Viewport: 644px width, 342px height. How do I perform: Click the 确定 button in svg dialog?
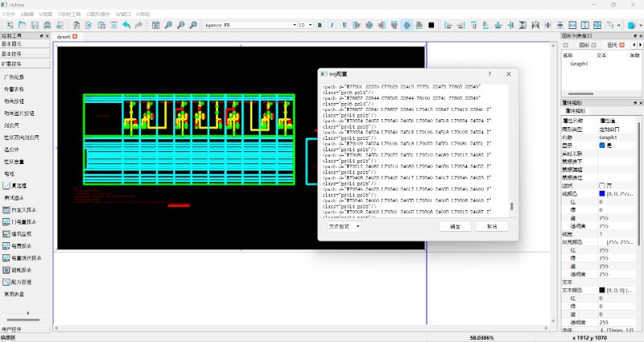click(455, 226)
